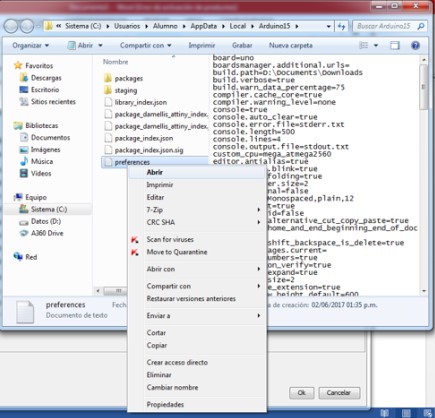Expand the 7-Zip submenu

[x=197, y=210]
